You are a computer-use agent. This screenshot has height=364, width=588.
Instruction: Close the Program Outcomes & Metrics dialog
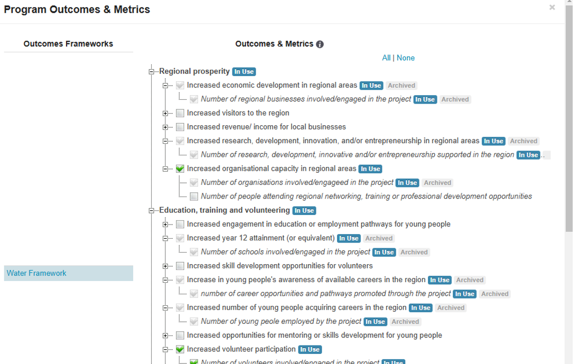point(552,7)
